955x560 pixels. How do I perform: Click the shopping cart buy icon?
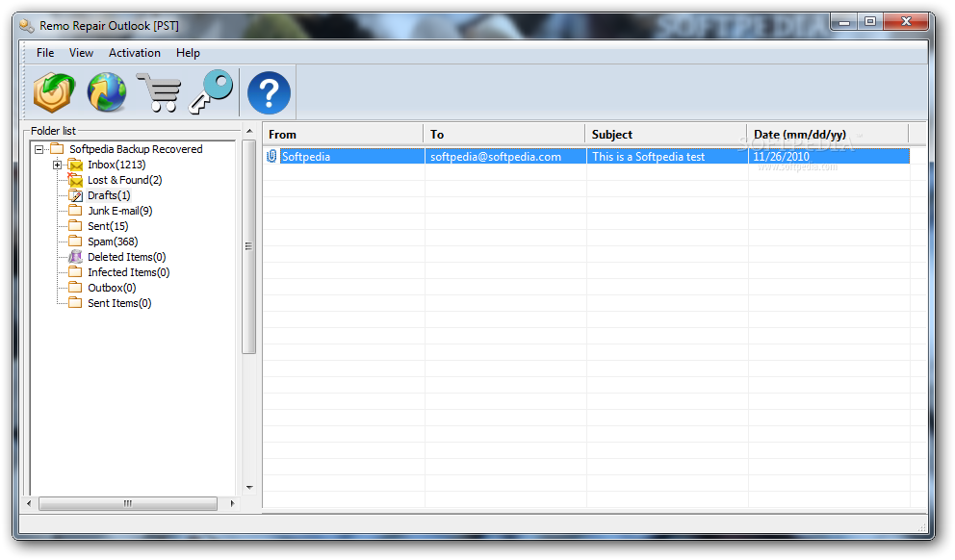point(158,92)
